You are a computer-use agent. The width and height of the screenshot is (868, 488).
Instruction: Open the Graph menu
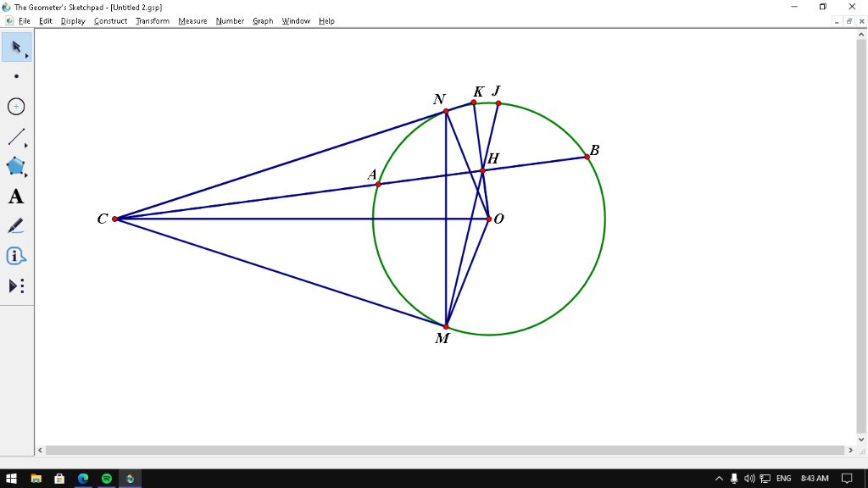click(x=263, y=21)
